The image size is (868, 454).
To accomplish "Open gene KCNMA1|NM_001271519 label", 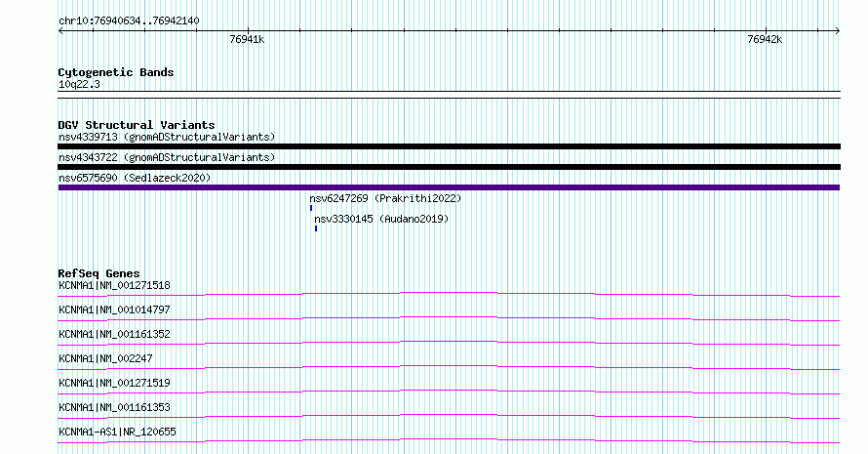I will pos(114,383).
